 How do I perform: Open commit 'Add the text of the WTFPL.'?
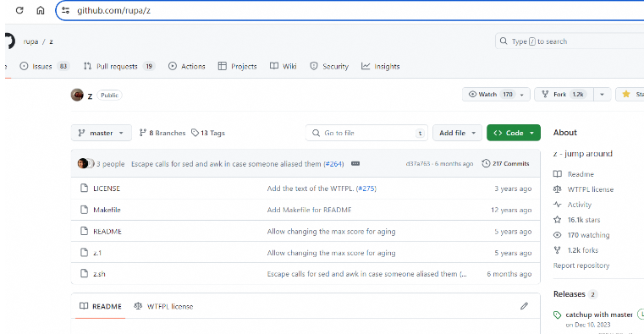311,189
